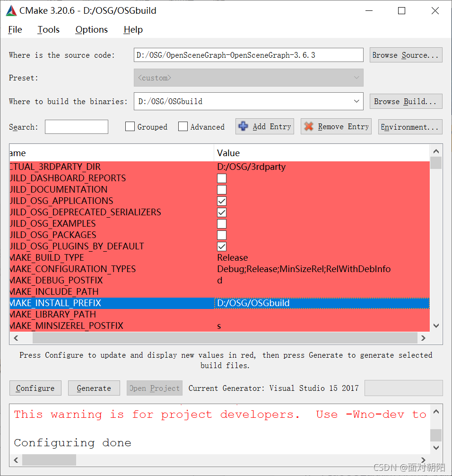Click variable list scroll left arrow
The width and height of the screenshot is (452, 476).
[16, 338]
